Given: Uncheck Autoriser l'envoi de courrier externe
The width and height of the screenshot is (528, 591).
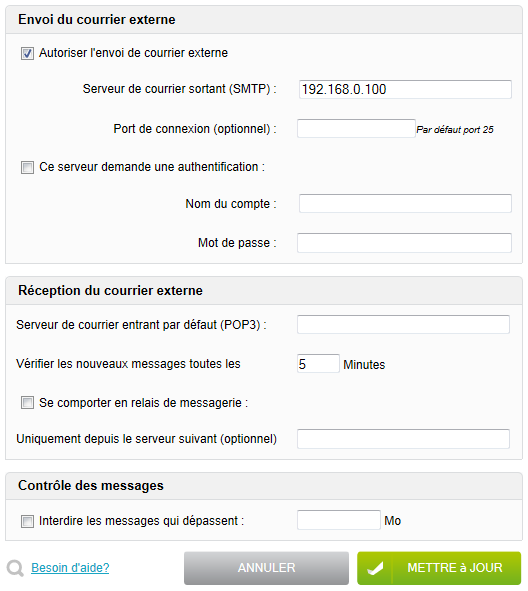Looking at the screenshot, I should 27,53.
